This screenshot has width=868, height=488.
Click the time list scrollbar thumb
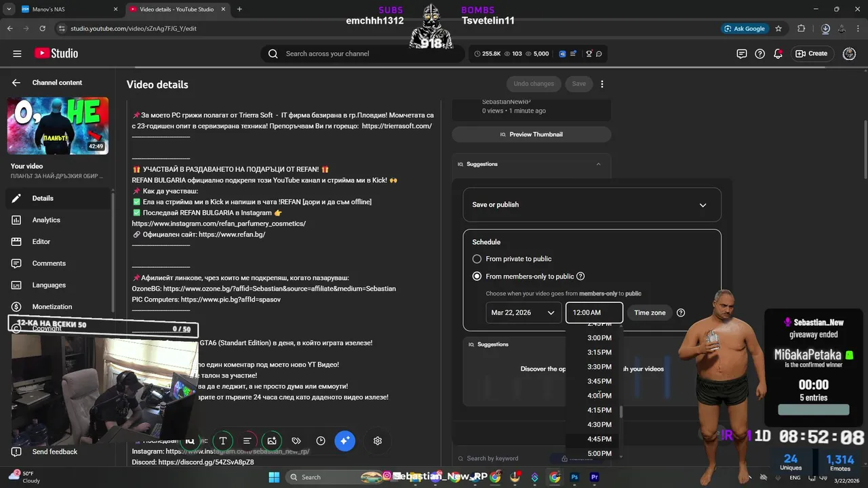click(x=620, y=411)
